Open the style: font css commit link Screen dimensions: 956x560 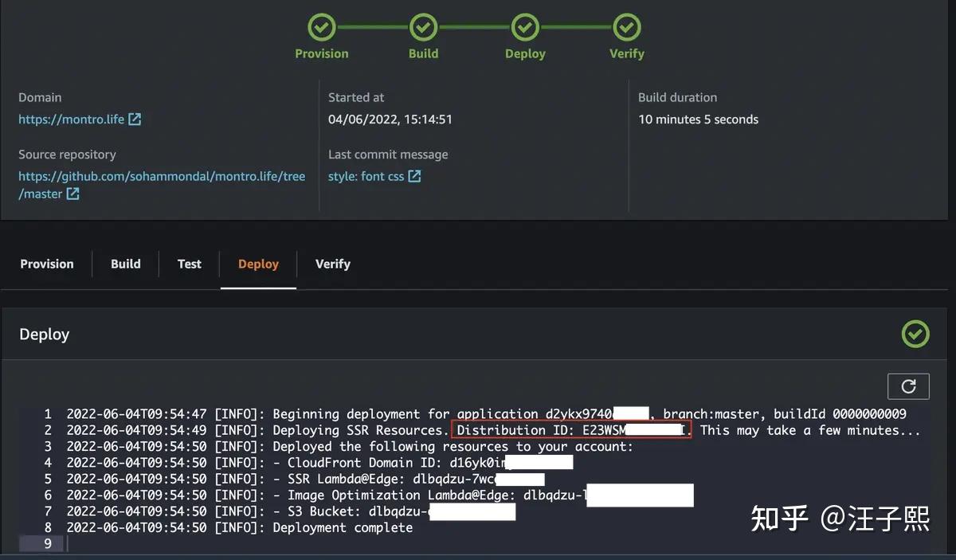coord(366,176)
